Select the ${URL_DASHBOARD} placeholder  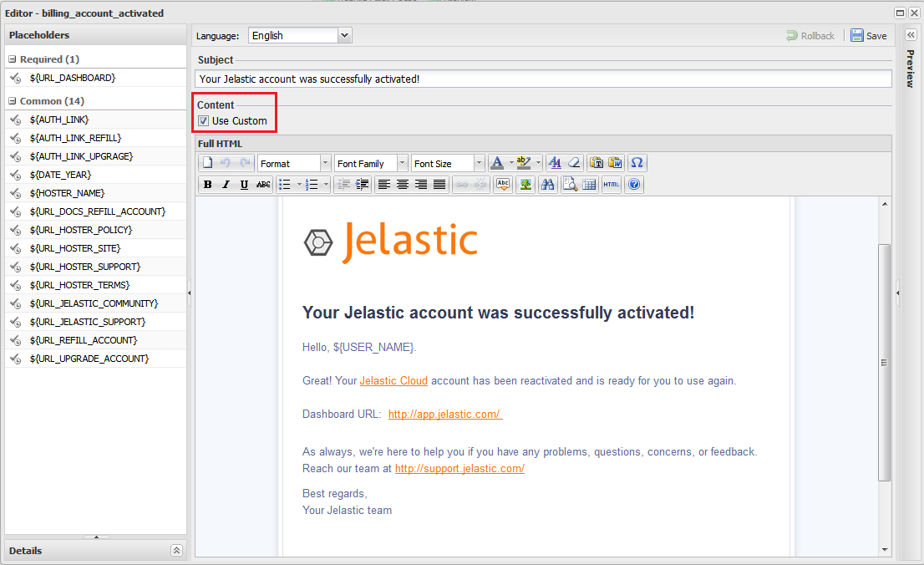tap(95, 78)
